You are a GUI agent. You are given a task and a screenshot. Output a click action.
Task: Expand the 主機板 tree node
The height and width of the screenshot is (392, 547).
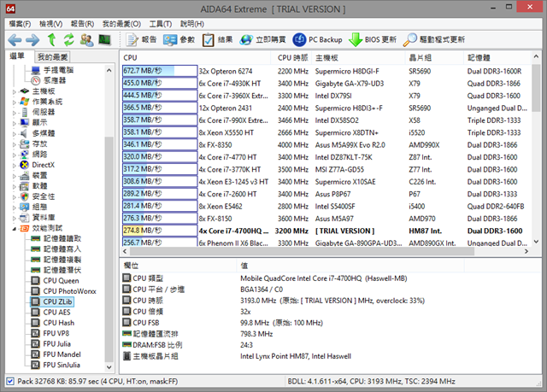[x=15, y=92]
